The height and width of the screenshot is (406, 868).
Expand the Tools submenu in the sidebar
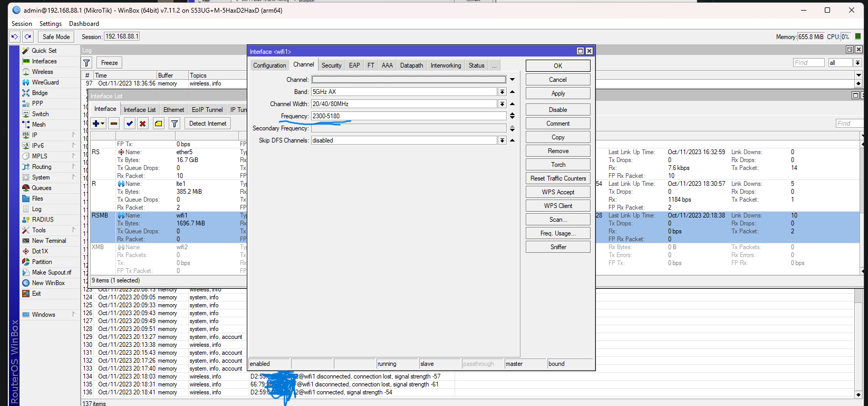(74, 230)
